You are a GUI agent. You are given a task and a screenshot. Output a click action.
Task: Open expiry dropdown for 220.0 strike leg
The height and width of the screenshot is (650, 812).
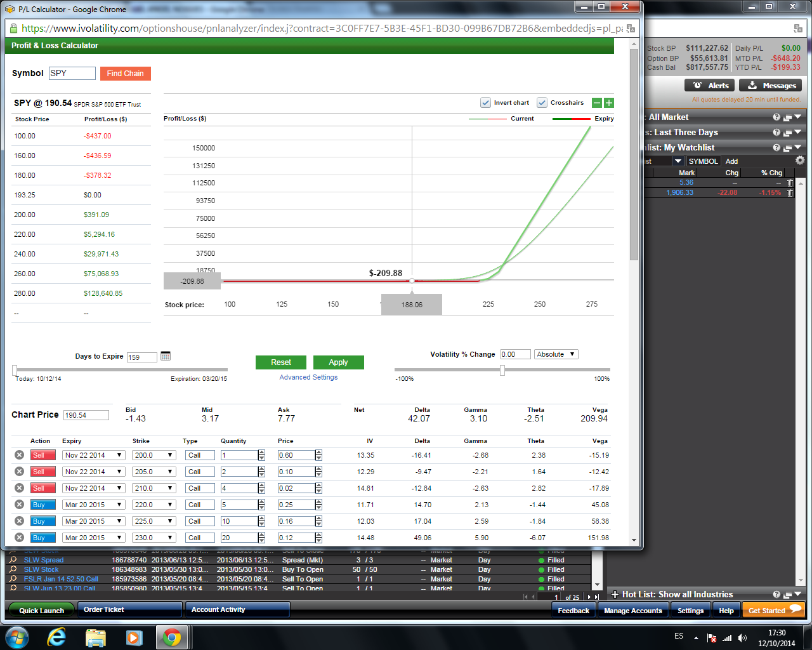coord(94,505)
